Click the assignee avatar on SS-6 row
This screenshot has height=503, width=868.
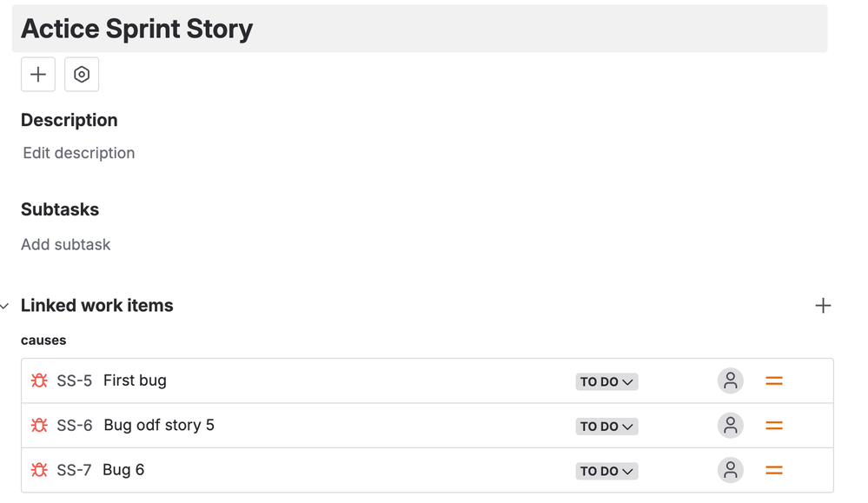coord(730,426)
